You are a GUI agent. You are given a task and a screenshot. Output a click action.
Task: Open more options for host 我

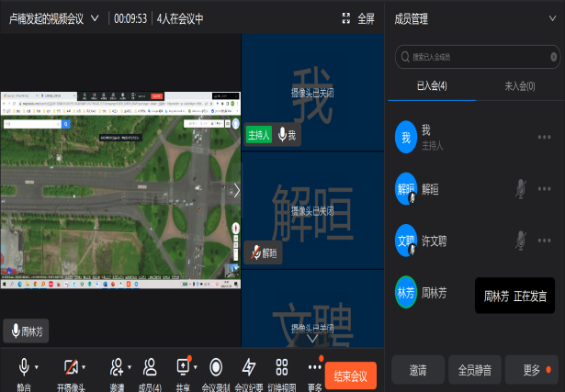click(544, 137)
